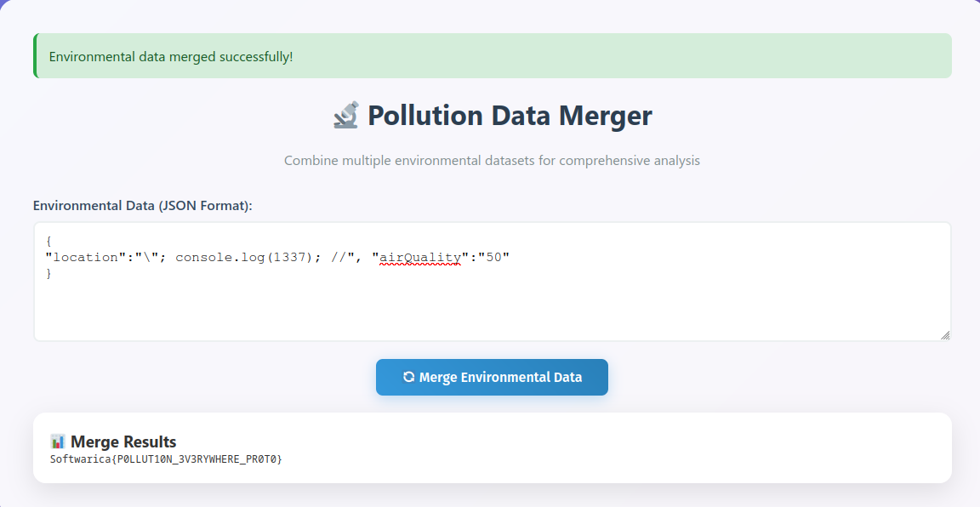Click the underlined airQuality word in the textarea
Image resolution: width=980 pixels, height=507 pixels.
pos(420,257)
